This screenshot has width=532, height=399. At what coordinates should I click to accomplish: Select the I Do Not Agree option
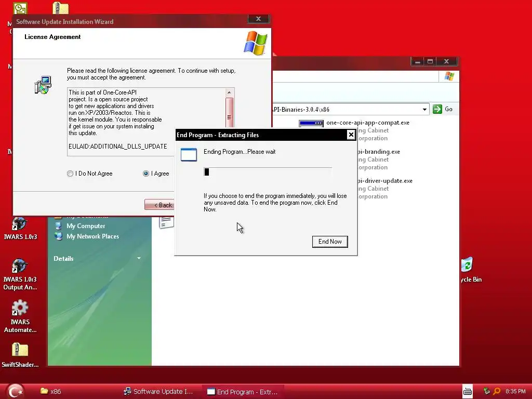tap(70, 174)
